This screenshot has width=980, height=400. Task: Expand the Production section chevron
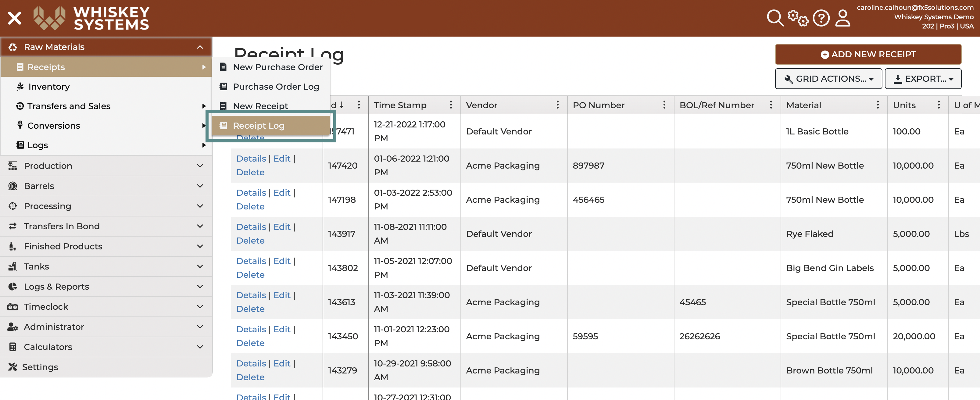[200, 166]
